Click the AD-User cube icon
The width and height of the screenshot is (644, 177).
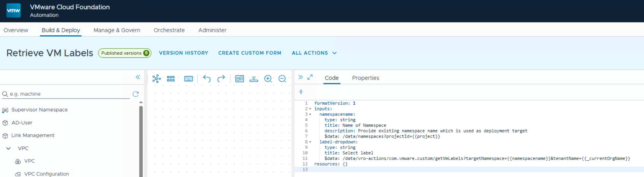(5, 123)
